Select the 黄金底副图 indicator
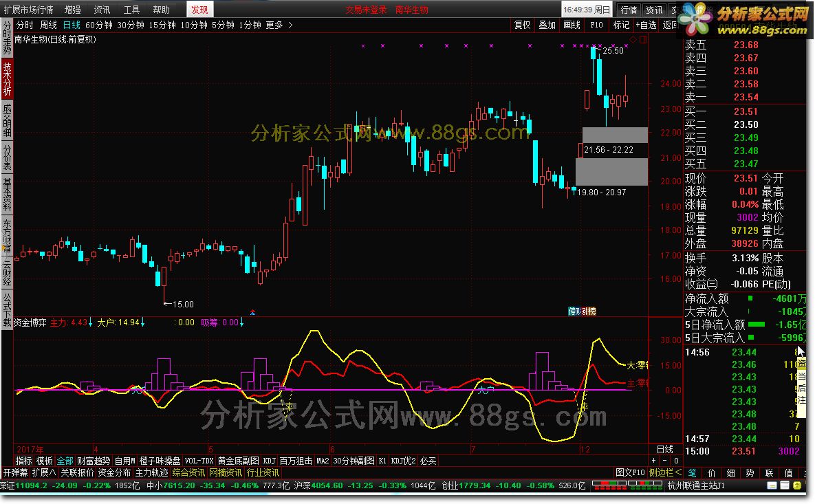The height and width of the screenshot is (504, 815). 238,461
